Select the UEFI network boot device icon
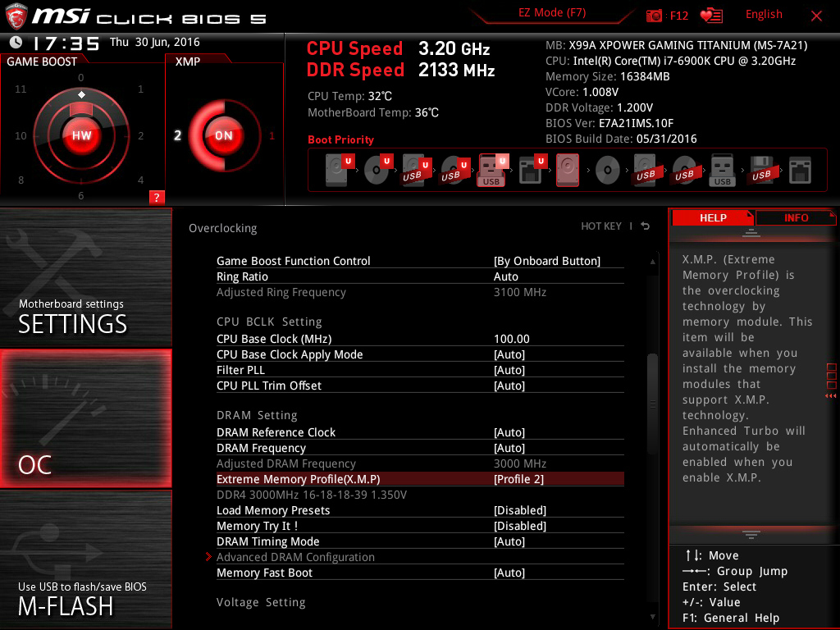 tap(532, 170)
